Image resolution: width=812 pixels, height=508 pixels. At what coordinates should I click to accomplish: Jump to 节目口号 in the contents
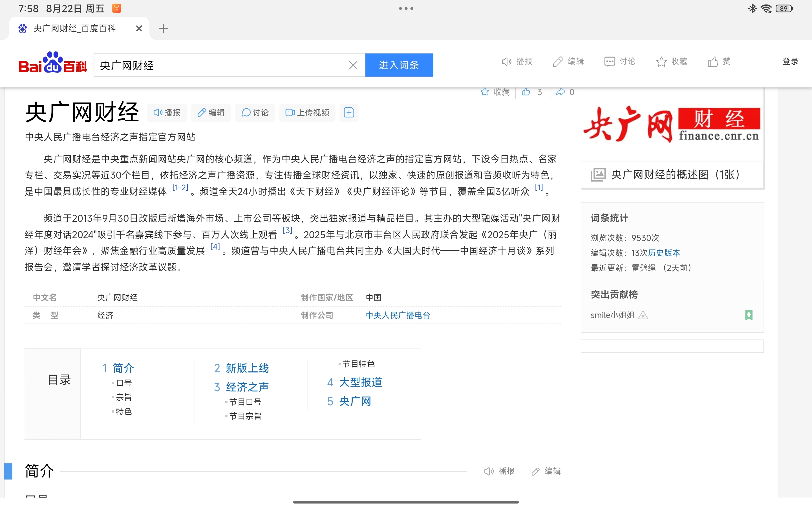point(245,402)
